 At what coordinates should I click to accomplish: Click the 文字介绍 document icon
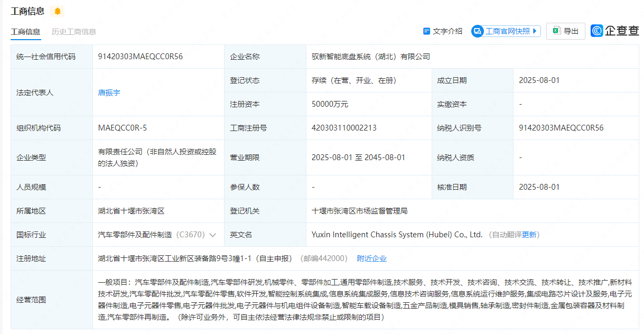426,31
